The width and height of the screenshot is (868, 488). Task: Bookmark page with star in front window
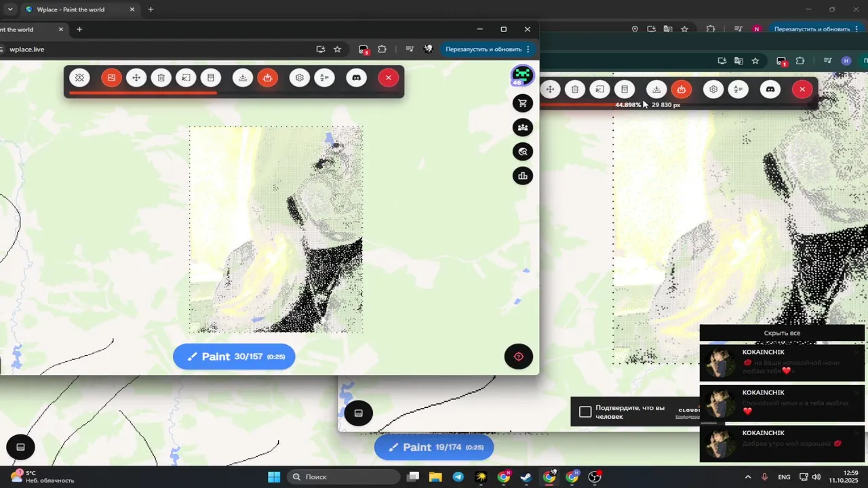(x=338, y=49)
